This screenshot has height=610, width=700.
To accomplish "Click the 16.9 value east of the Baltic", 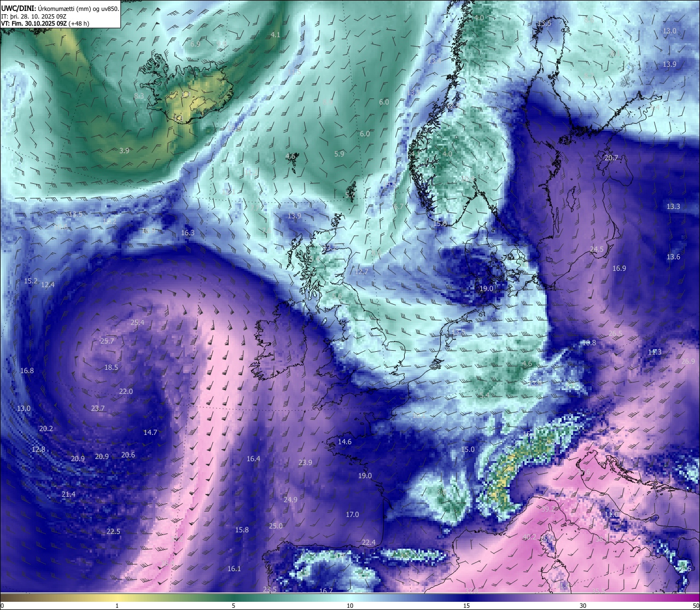I will coord(619,268).
